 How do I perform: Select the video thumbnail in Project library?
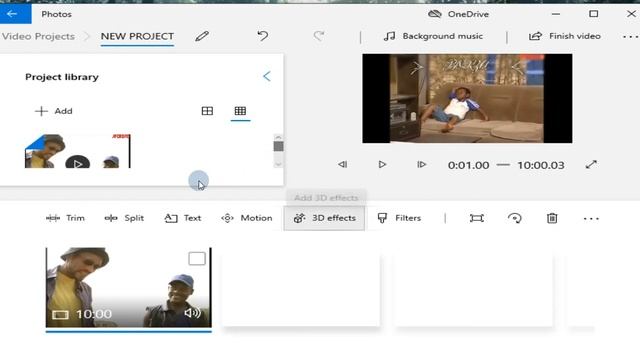click(78, 151)
